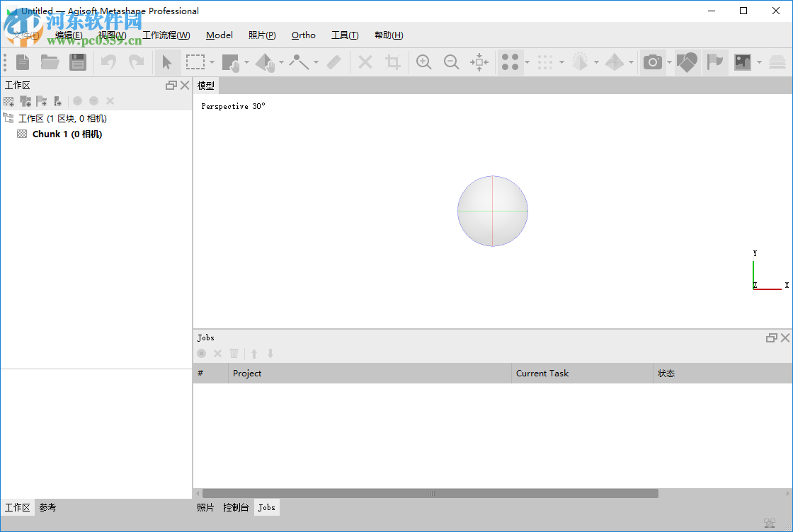
Task: Open the mesh shading mode dropdown
Action: (x=595, y=62)
